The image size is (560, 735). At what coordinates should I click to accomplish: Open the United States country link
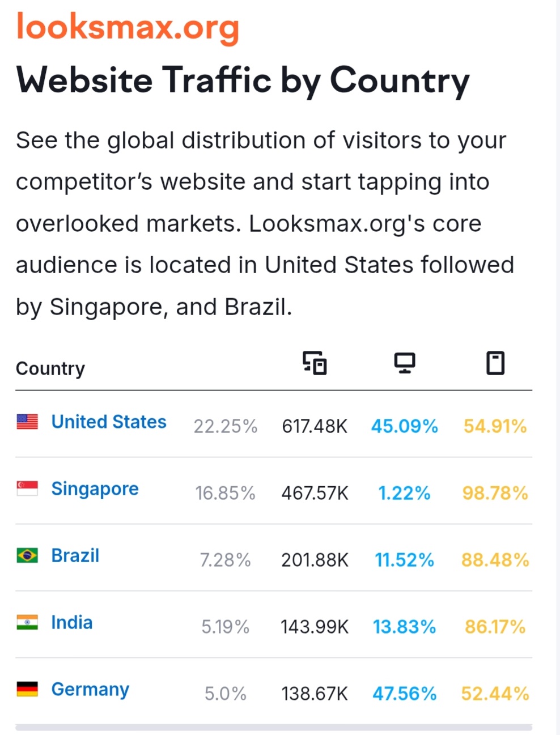[x=109, y=422]
